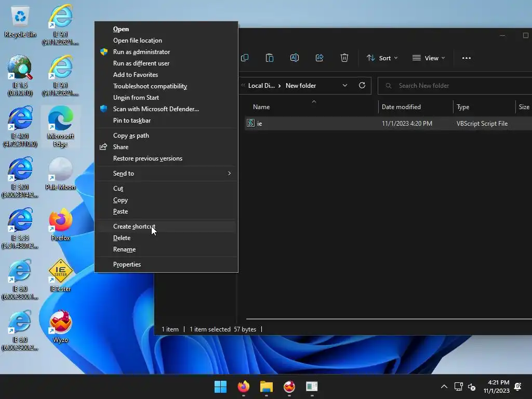532x399 pixels.
Task: Expand the breadcrumb chevron after Local Di...
Action: coord(279,86)
